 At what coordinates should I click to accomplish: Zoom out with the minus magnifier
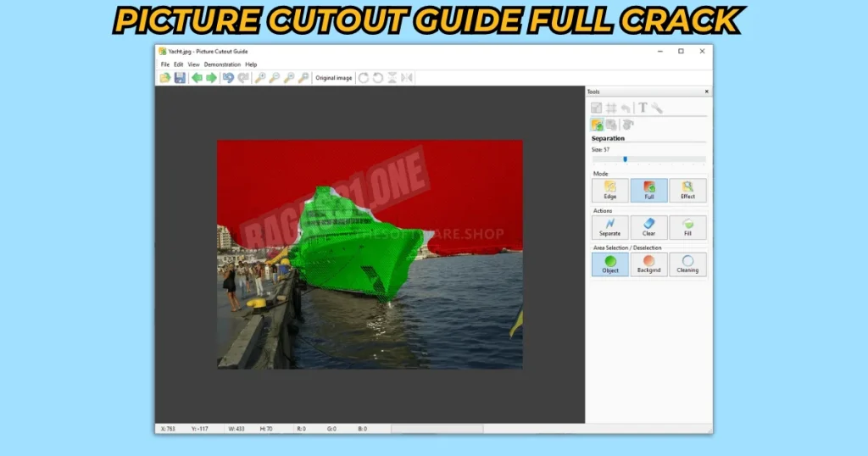274,78
